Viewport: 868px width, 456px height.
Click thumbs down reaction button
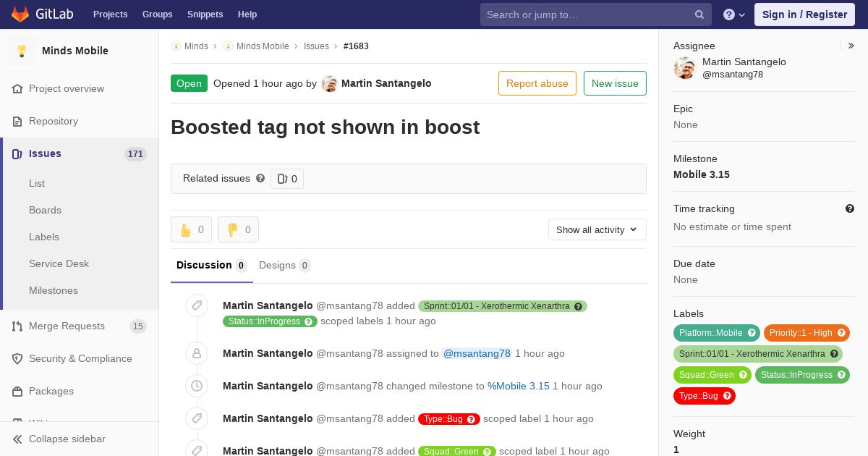pos(238,229)
